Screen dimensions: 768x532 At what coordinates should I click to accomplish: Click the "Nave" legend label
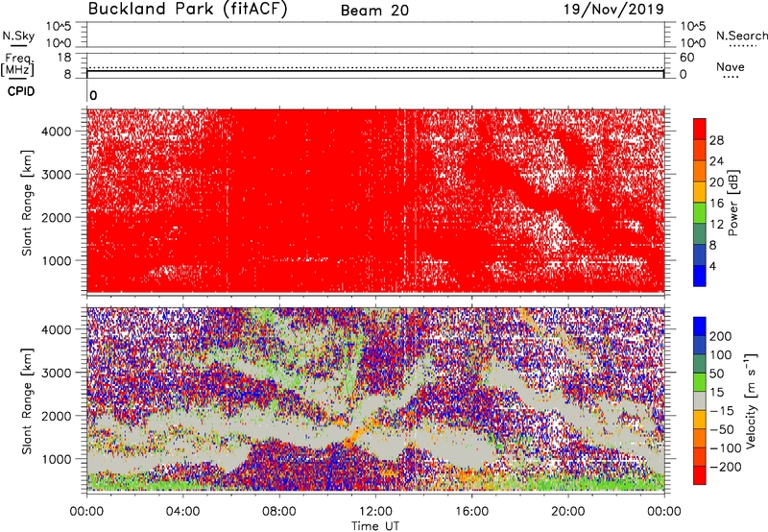click(x=731, y=66)
